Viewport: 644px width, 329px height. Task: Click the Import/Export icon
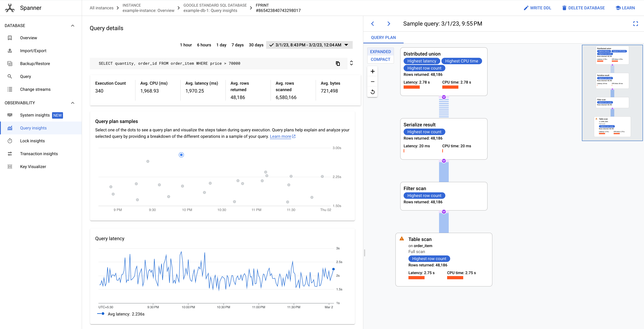pos(10,50)
